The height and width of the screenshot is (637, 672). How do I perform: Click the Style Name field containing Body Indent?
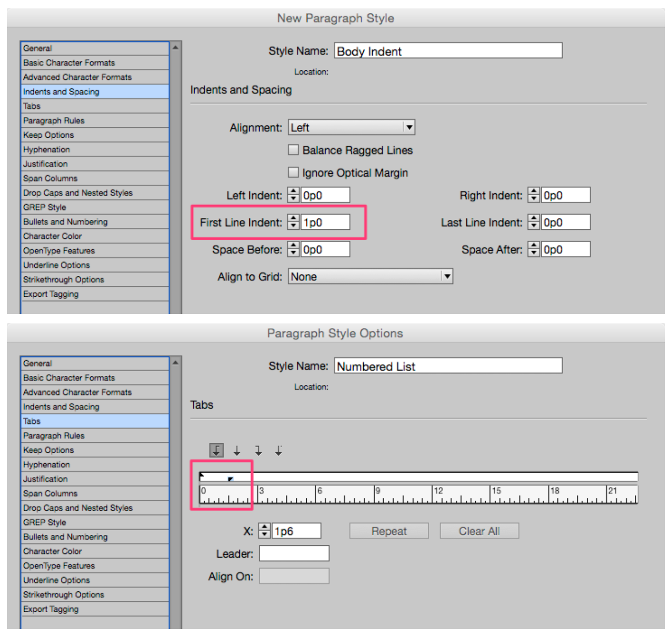pos(448,51)
